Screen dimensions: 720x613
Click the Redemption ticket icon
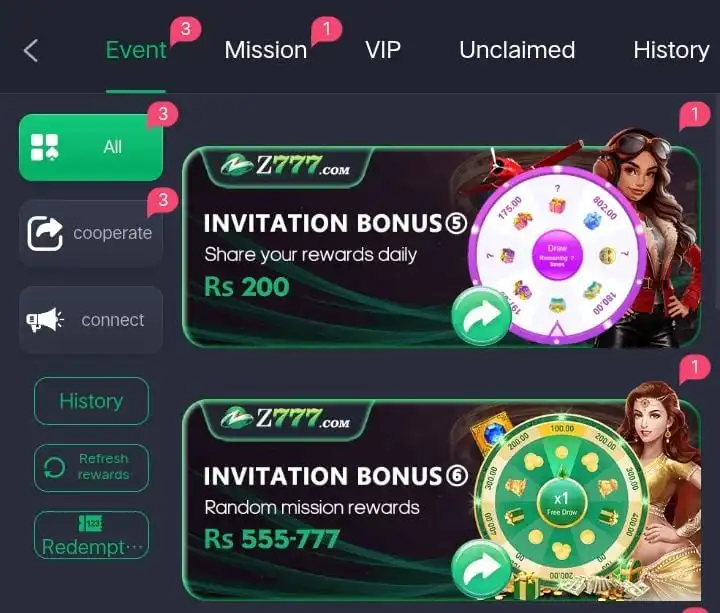[90, 523]
